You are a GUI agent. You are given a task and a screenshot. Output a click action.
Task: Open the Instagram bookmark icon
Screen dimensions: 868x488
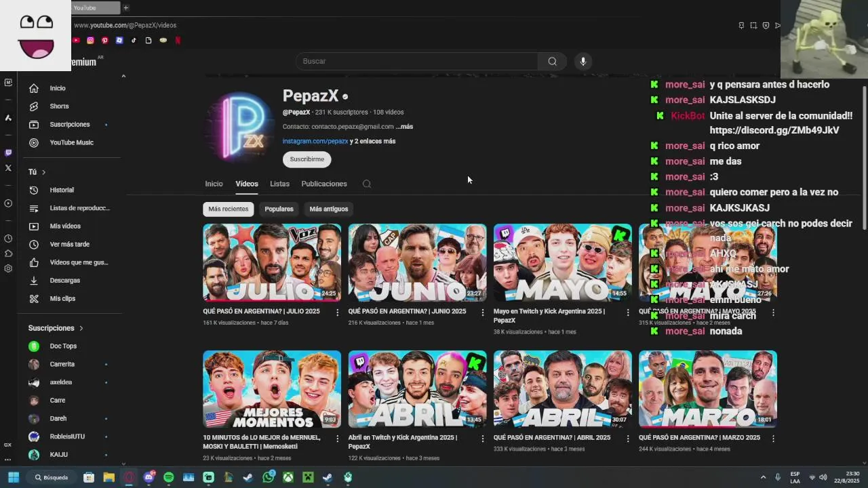click(90, 41)
